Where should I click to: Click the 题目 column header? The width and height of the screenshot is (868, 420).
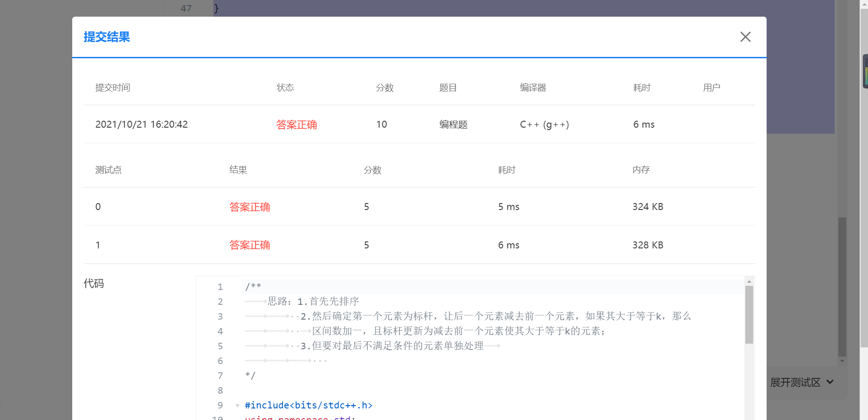pos(448,88)
